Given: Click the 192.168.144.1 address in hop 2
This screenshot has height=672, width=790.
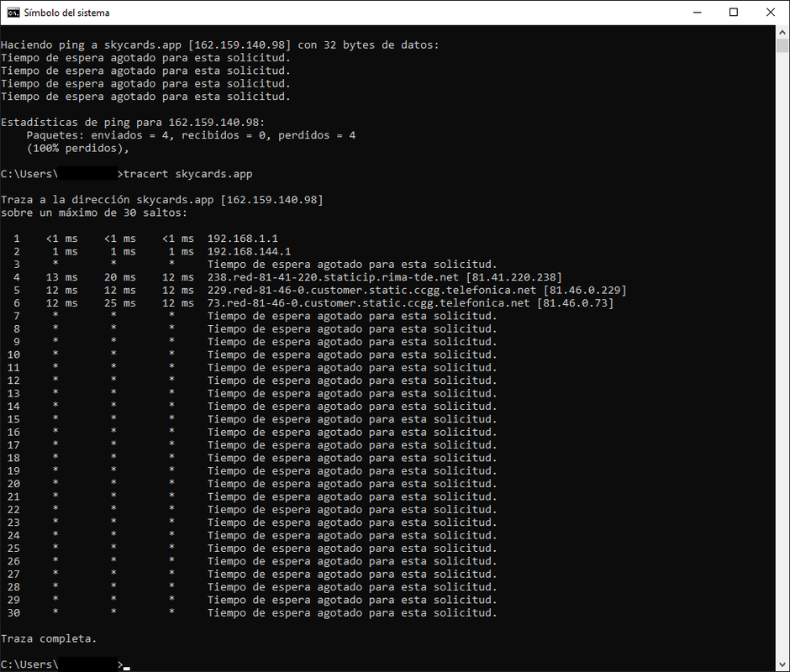Looking at the screenshot, I should 249,251.
